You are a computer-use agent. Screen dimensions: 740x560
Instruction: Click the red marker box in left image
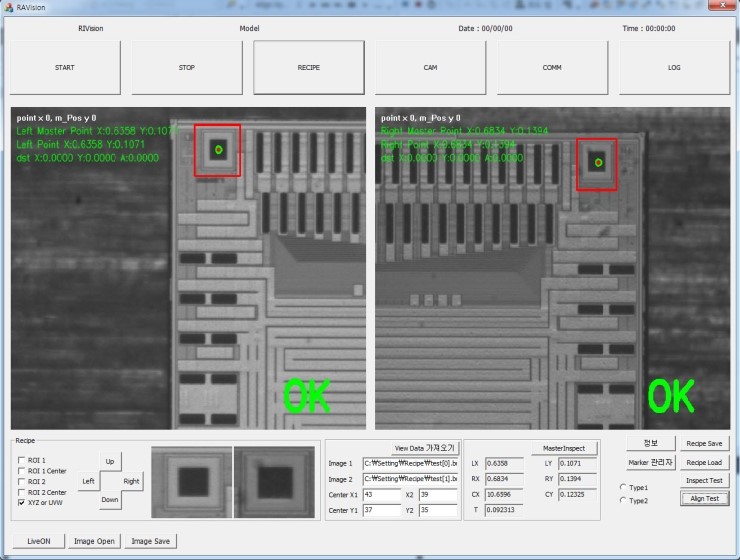pyautogui.click(x=218, y=150)
